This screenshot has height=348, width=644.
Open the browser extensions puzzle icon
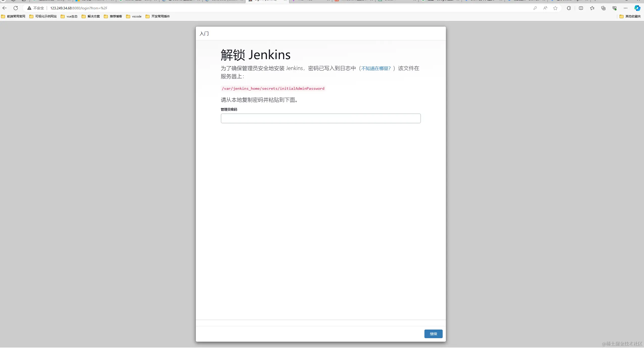pyautogui.click(x=569, y=8)
